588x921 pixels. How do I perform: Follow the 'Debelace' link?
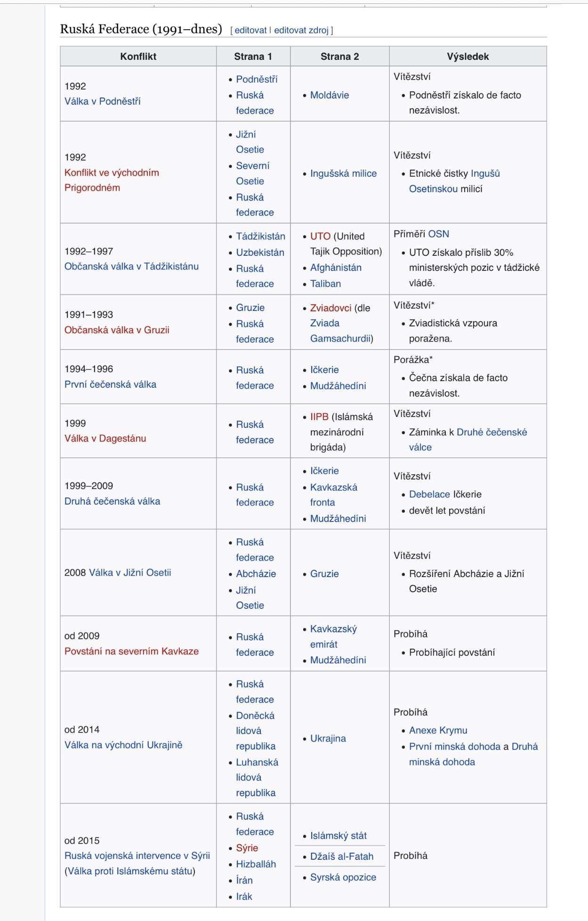[429, 494]
